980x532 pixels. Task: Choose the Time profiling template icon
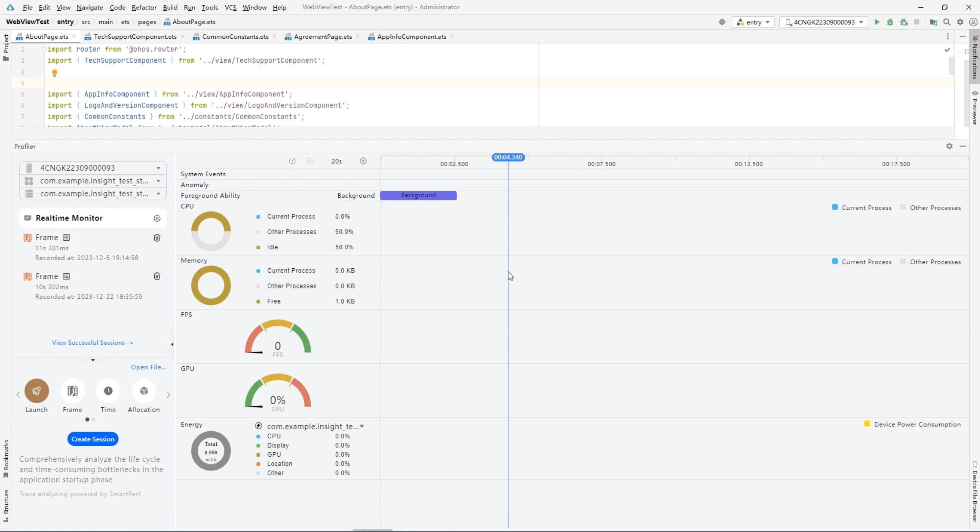(108, 391)
